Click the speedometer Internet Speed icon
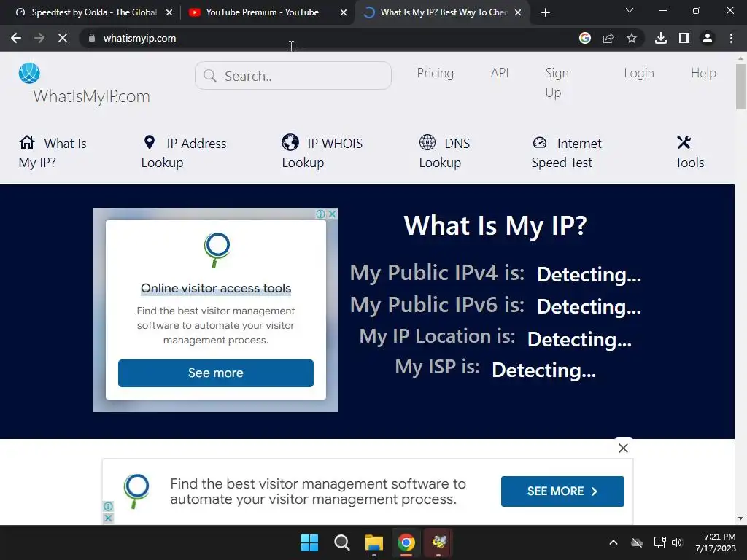Screen dimensions: 747x560 tap(540, 142)
